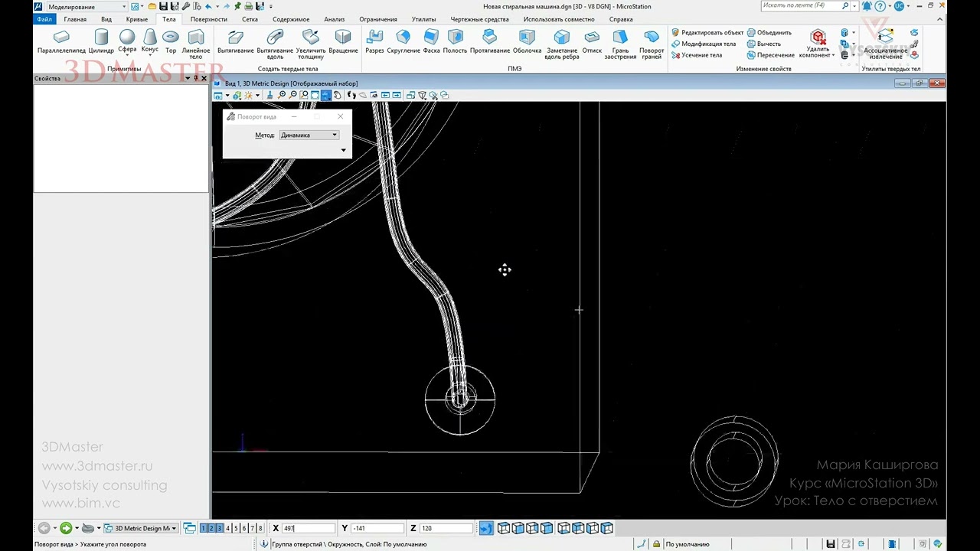Click the Объединить button
Image resolution: width=980 pixels, height=551 pixels.
coord(769,33)
